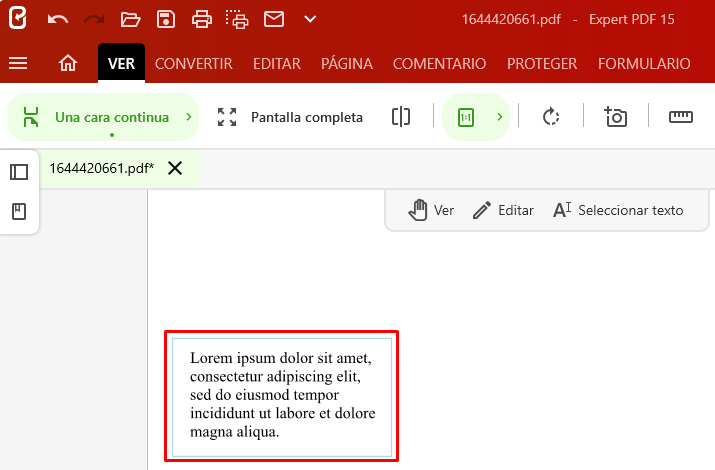Switch to the CONVERTIR tab
715x470 pixels.
(194, 64)
